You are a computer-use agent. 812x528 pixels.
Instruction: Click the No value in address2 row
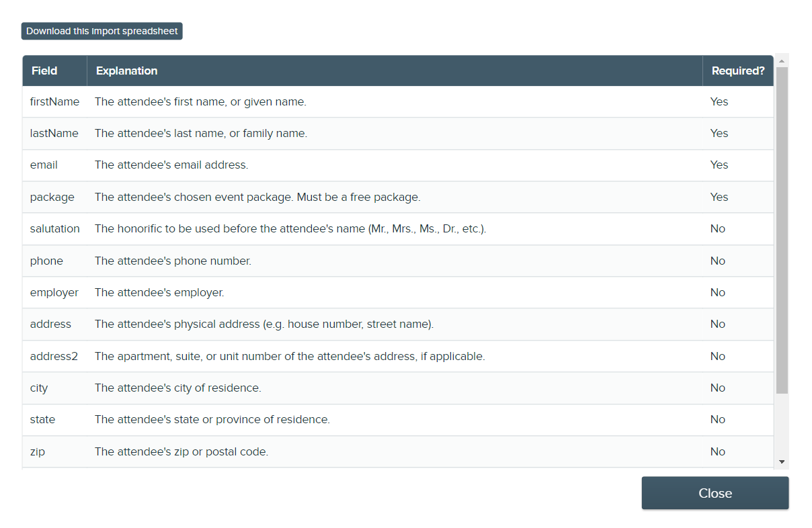(718, 356)
